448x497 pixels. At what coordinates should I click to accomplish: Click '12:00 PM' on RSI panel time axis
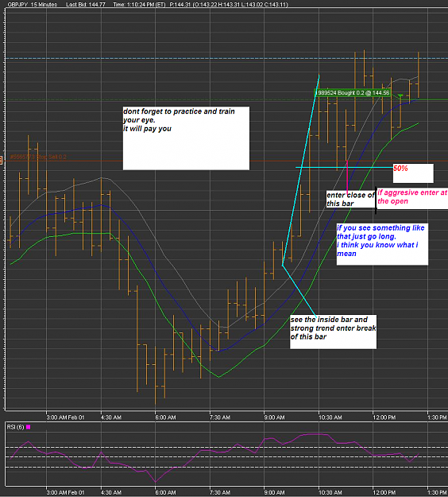384,492
